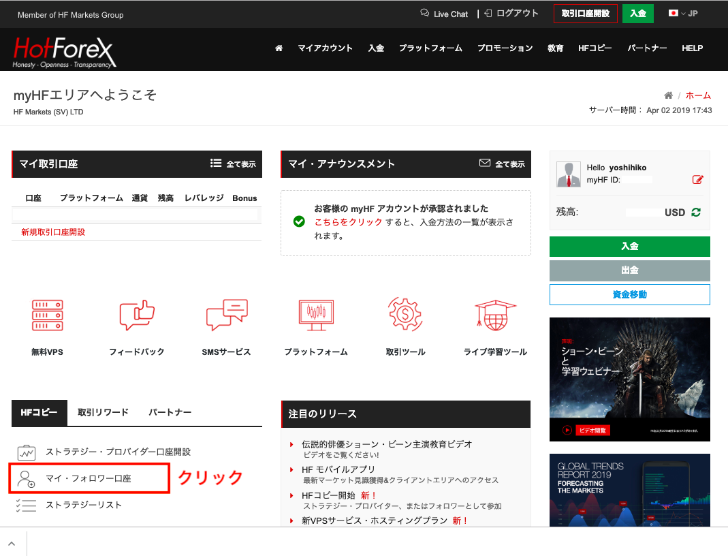Click the Bonus column header
Viewport: 728px width, 560px height.
(x=244, y=198)
